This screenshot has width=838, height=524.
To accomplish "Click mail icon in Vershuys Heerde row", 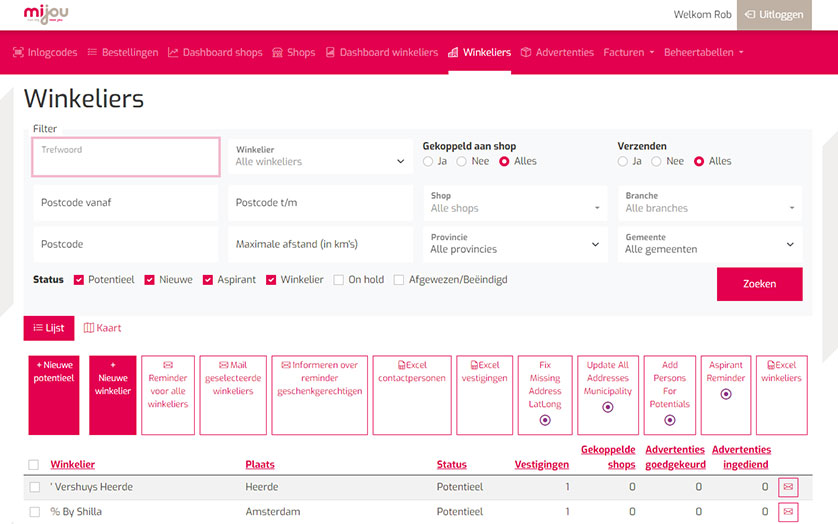I will click(788, 487).
